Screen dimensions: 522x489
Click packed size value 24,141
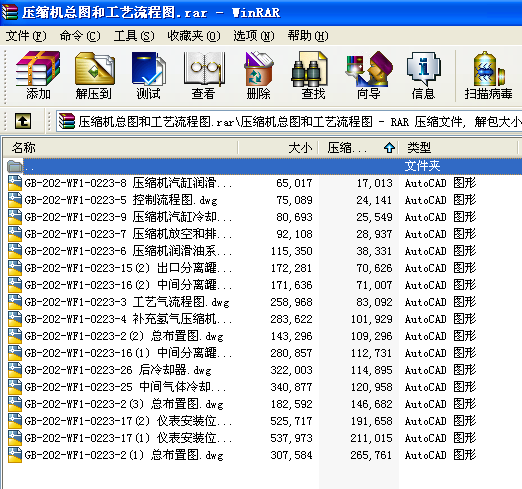pos(374,200)
